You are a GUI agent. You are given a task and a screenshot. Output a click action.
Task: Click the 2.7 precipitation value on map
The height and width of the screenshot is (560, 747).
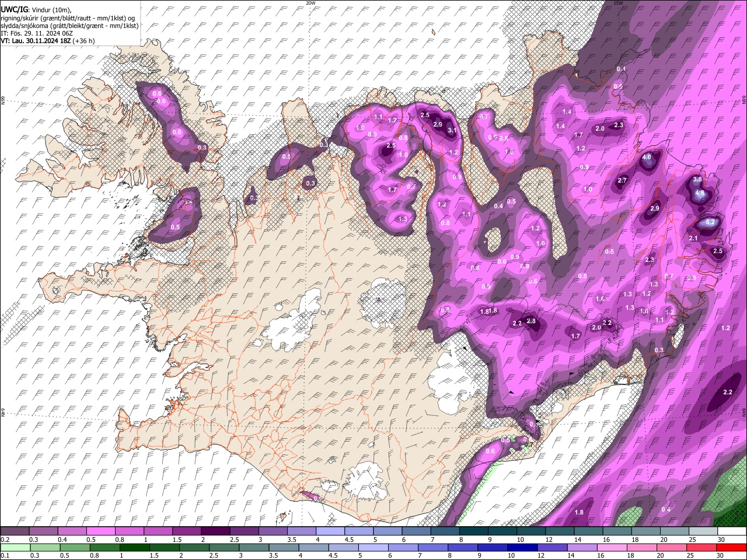(x=622, y=181)
